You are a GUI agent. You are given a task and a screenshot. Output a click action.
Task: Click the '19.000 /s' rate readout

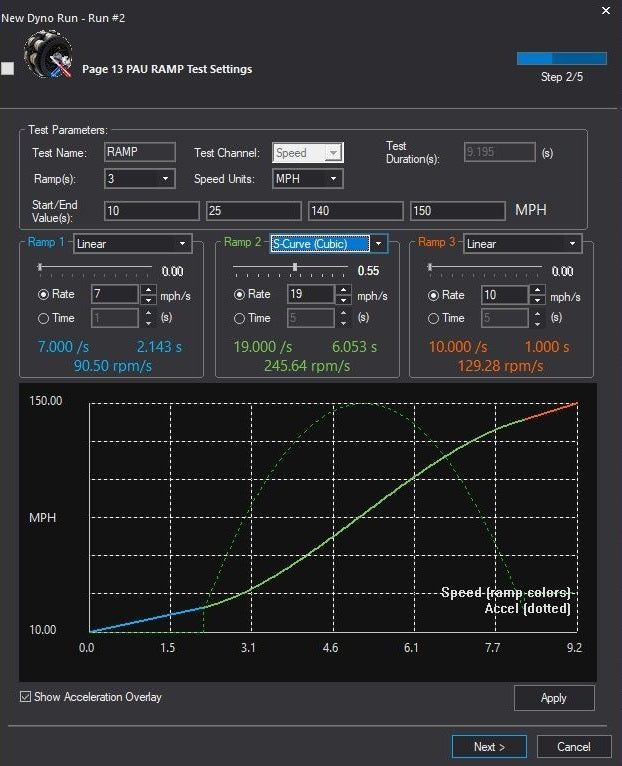click(263, 347)
